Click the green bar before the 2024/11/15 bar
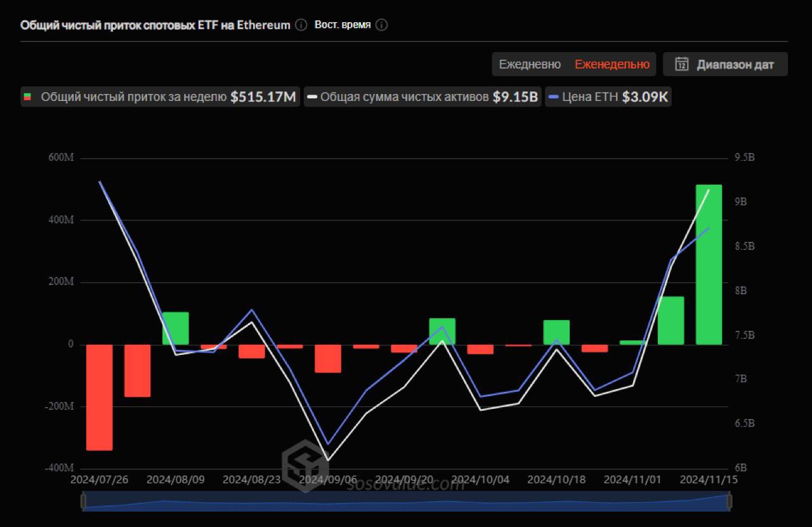The height and width of the screenshot is (527, 812). [x=671, y=321]
